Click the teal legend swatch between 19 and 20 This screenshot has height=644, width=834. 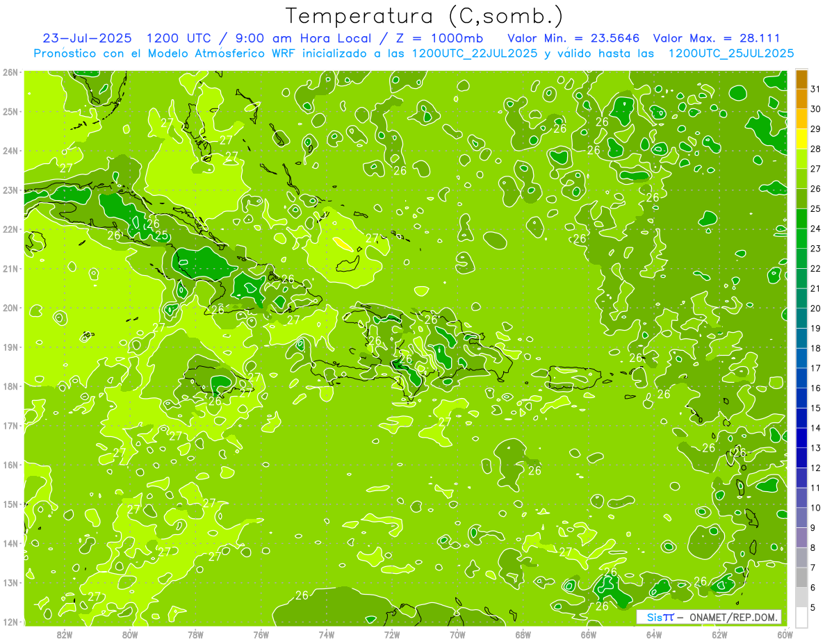[801, 318]
